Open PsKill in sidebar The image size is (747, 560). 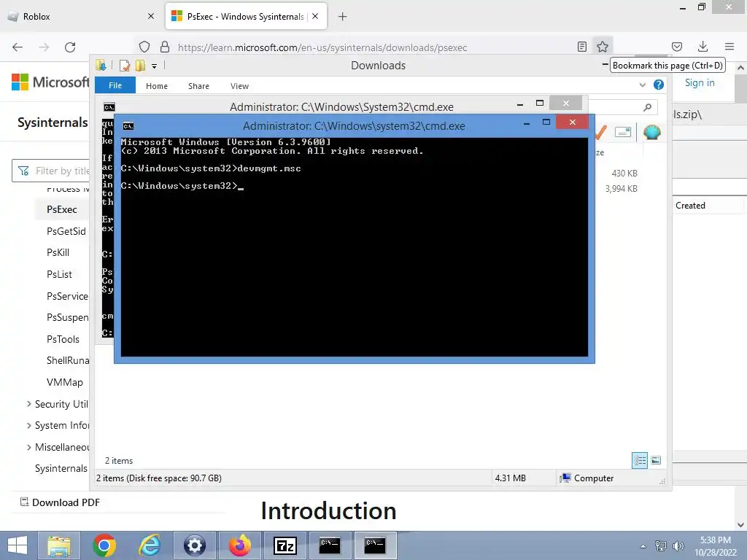pos(58,253)
